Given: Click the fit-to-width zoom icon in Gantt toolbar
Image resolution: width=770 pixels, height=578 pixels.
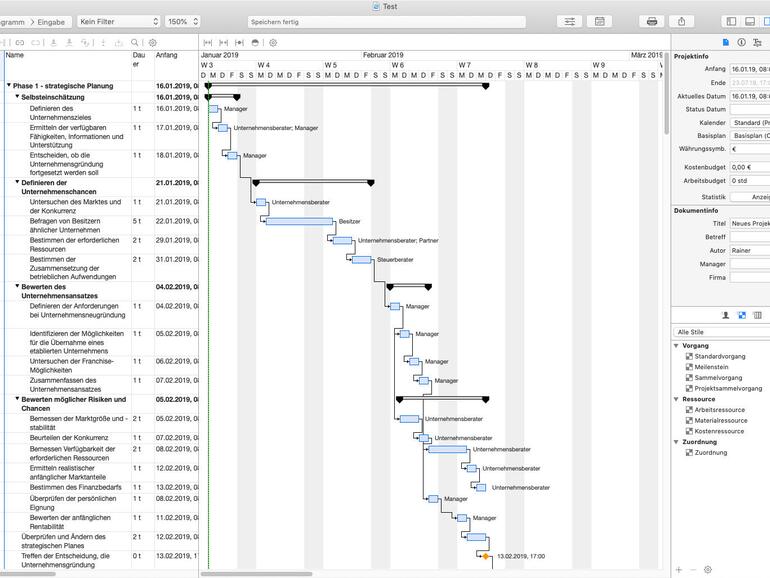Looking at the screenshot, I should click(239, 43).
